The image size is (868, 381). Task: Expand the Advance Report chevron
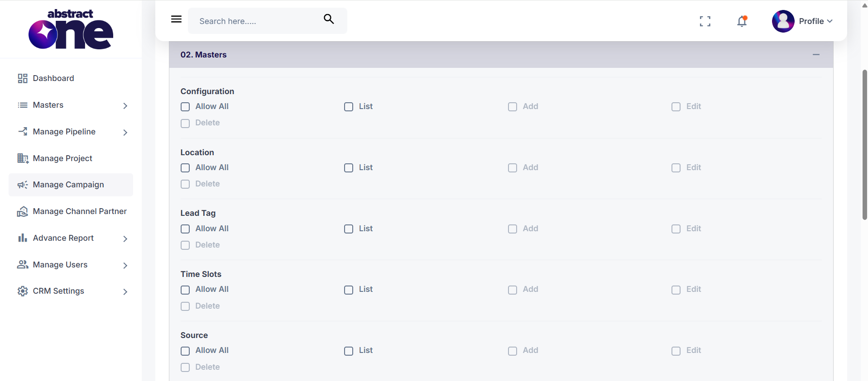(x=125, y=238)
